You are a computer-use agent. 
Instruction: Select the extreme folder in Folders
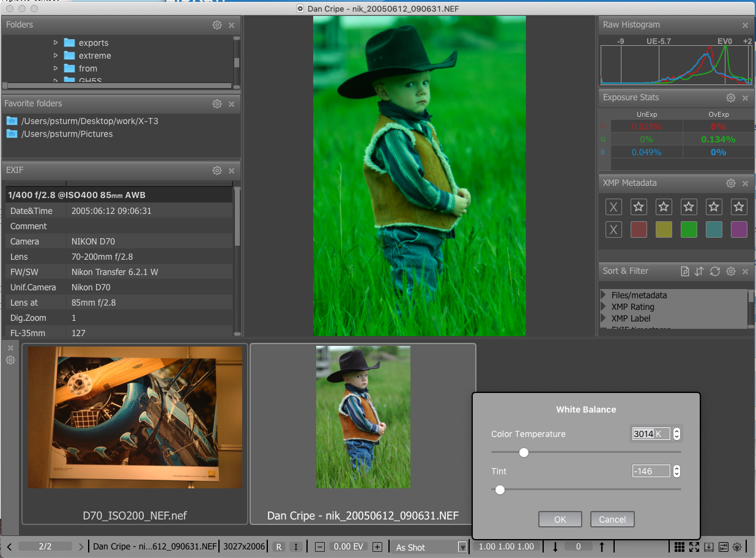pos(95,56)
